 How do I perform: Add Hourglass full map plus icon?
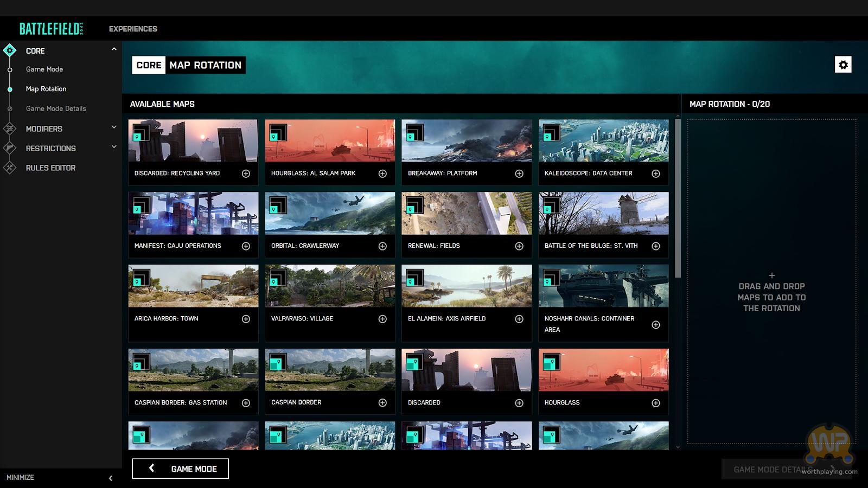pyautogui.click(x=656, y=403)
